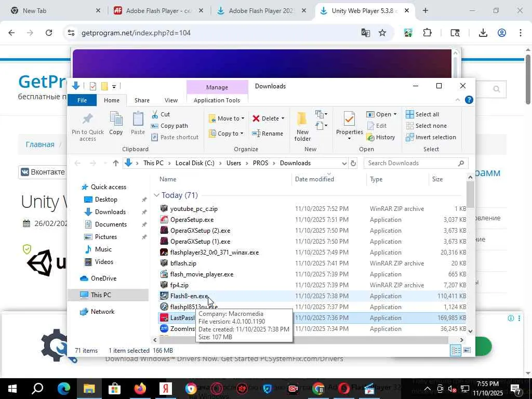Click History in Open group
This screenshot has height=399, width=532.
coord(381,137)
